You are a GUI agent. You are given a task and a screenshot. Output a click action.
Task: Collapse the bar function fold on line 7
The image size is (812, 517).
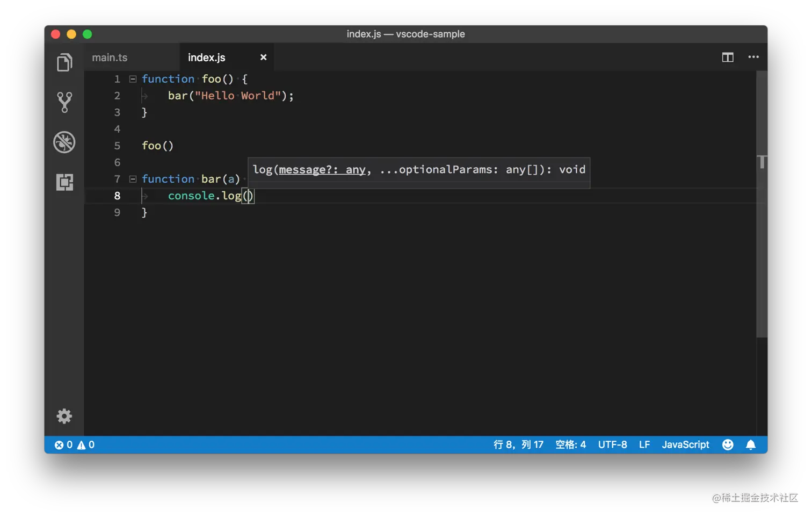(x=133, y=179)
